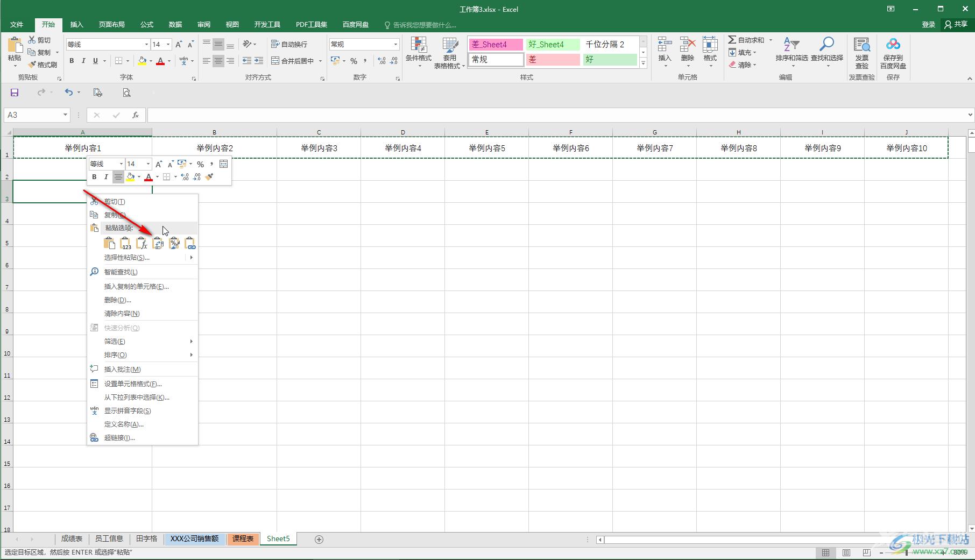Click the 千位分隔 2 cell style
Screen dimensions: 975x560
point(610,44)
